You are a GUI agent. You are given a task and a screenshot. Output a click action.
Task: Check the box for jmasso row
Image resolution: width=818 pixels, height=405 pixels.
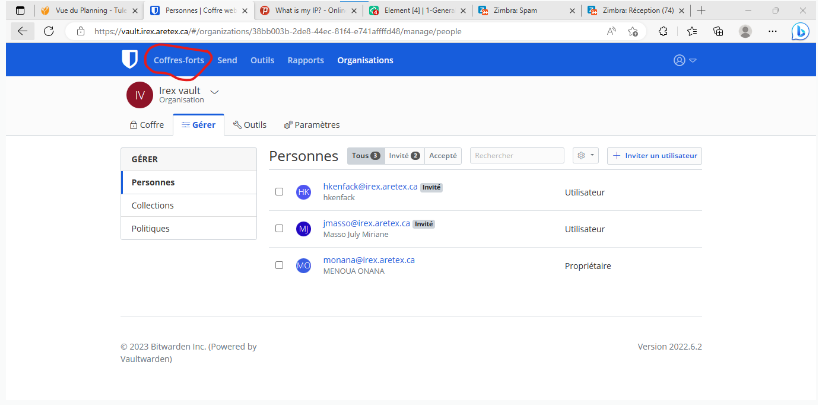279,228
